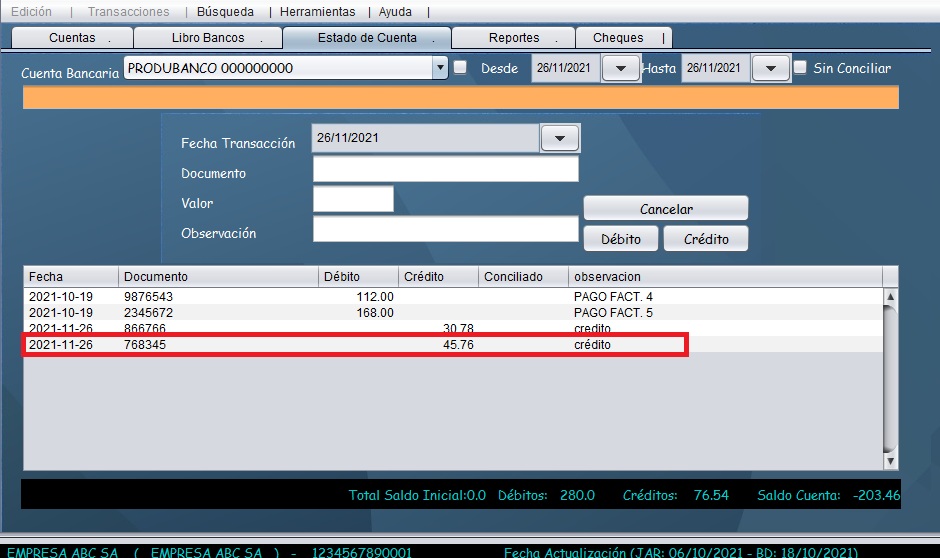
Task: Open the Libro Bancos tab
Action: [207, 38]
